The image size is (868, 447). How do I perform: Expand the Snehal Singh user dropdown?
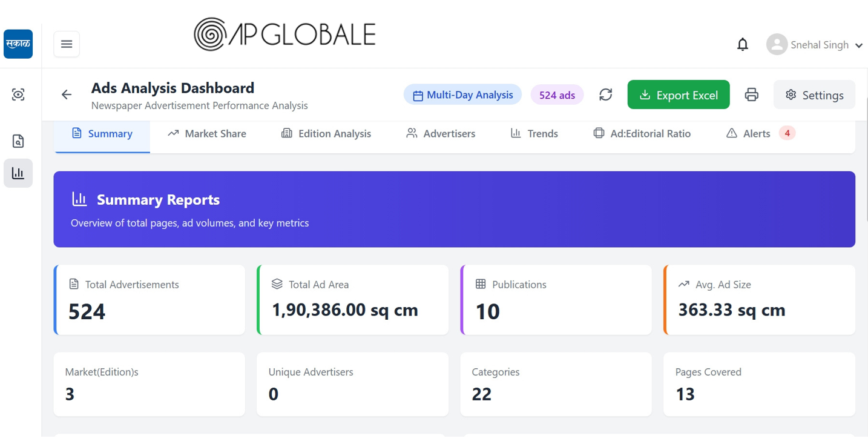click(815, 45)
